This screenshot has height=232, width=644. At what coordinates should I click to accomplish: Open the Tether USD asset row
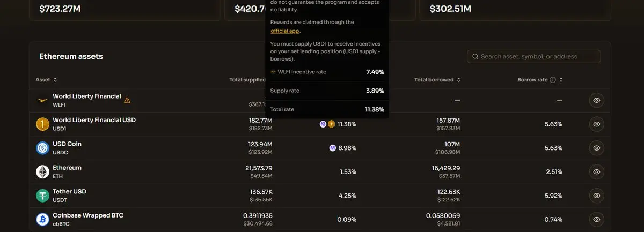(69, 192)
